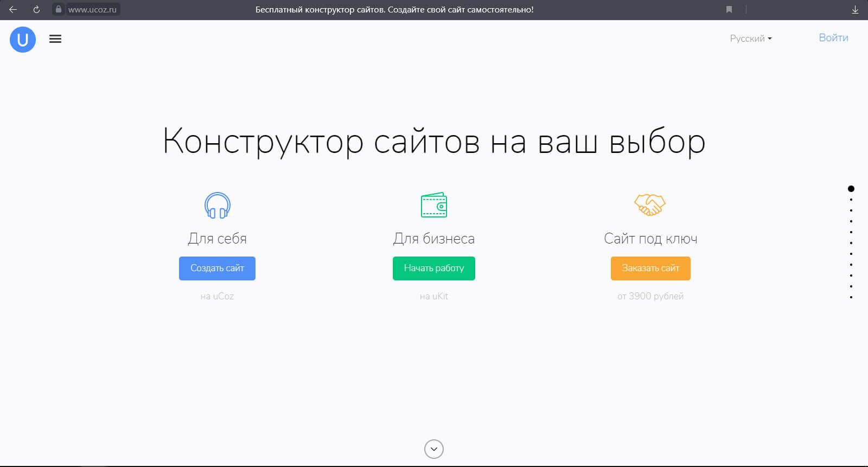Select the fifth section navigation dot
This screenshot has width=868, height=467.
(851, 232)
